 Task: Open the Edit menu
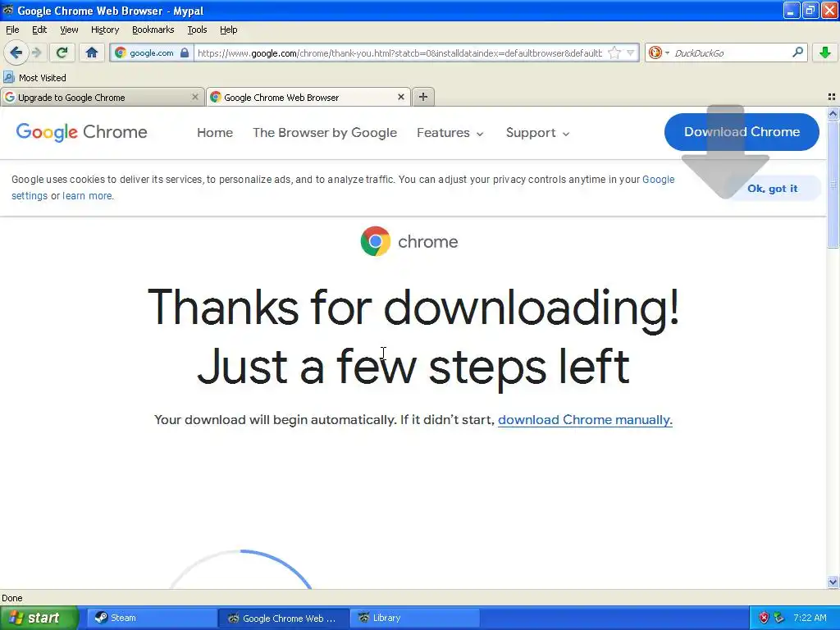point(39,30)
